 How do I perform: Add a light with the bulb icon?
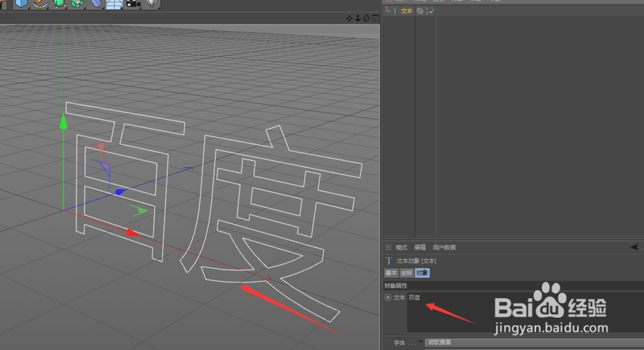point(152,4)
